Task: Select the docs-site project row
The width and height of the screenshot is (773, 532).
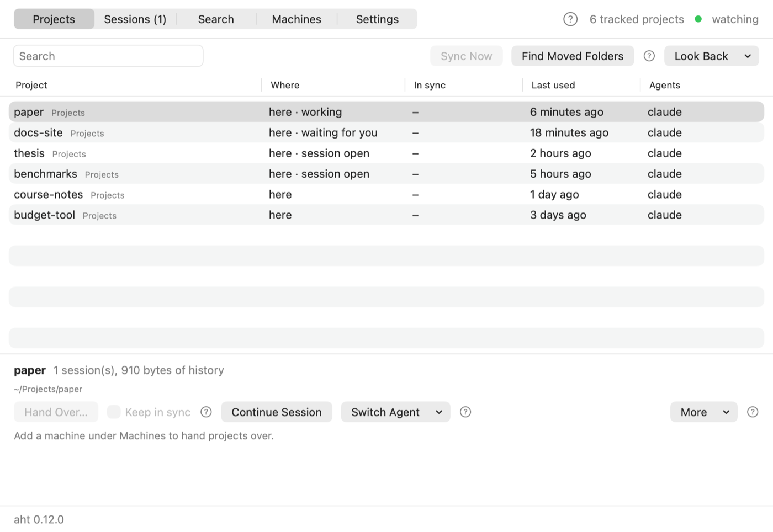Action: tap(386, 132)
